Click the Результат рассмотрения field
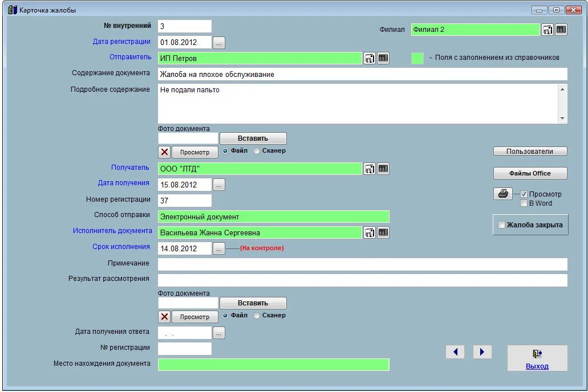 (363, 280)
